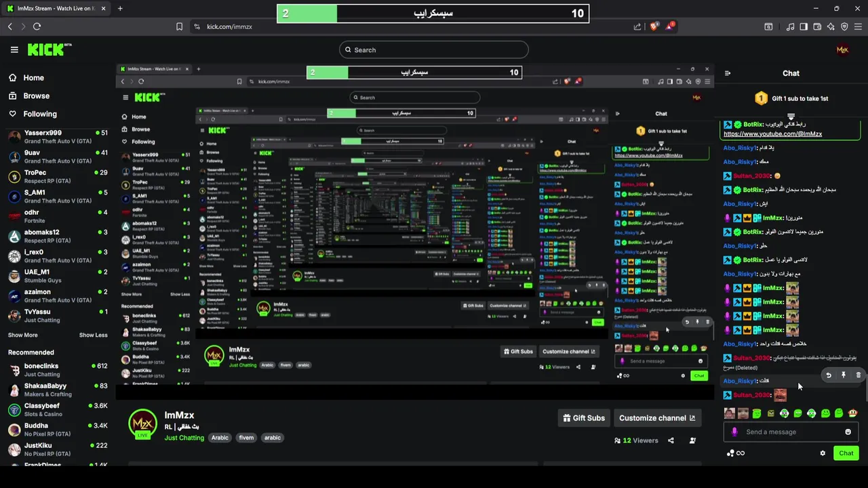Open chat settings gear icon

point(823,453)
